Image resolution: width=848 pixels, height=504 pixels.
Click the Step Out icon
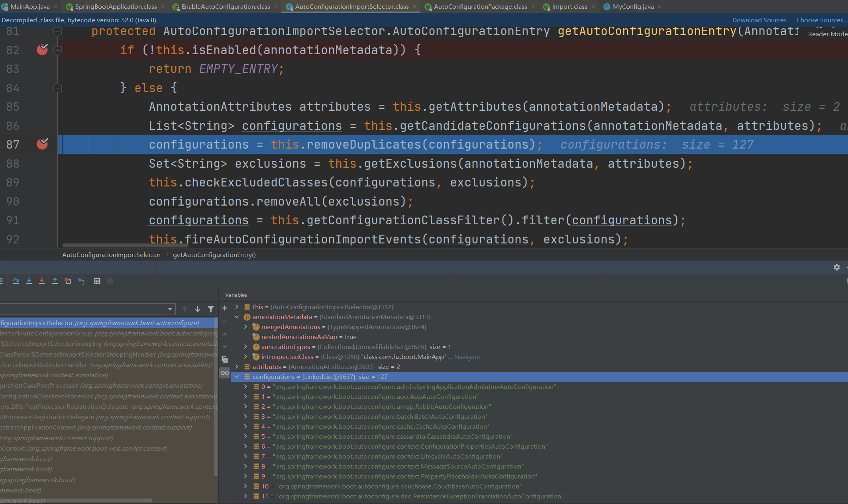click(x=55, y=281)
